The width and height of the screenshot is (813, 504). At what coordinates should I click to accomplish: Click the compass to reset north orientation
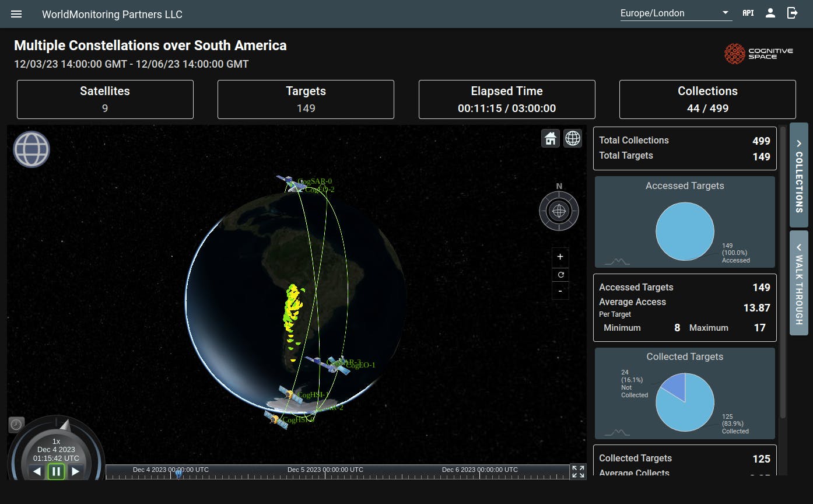point(559,211)
